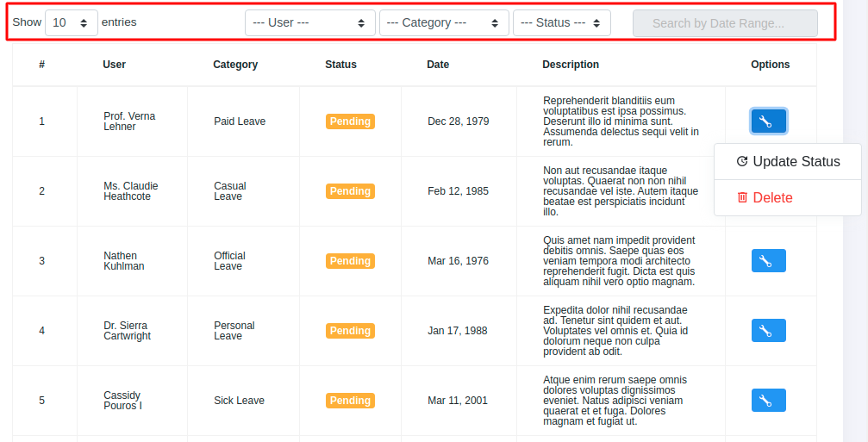The height and width of the screenshot is (442, 868).
Task: Open wrench options for Nathen Kuhlman row
Action: click(x=768, y=260)
